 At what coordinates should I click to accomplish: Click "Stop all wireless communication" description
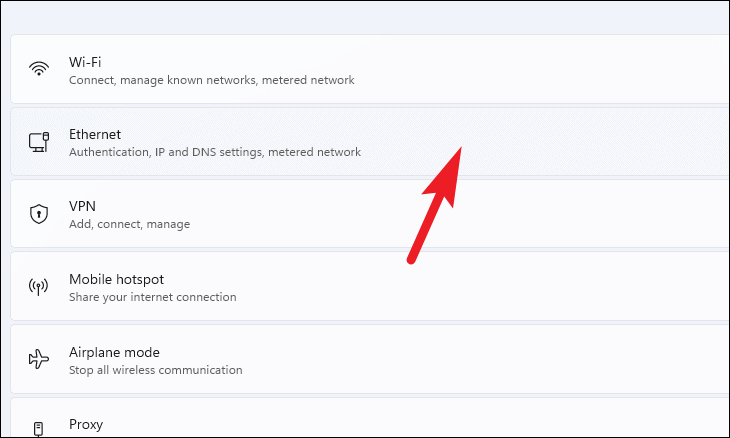(155, 370)
